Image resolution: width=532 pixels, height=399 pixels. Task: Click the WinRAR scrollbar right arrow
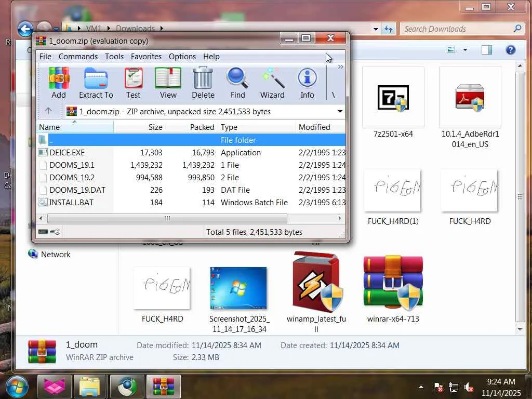pos(340,218)
